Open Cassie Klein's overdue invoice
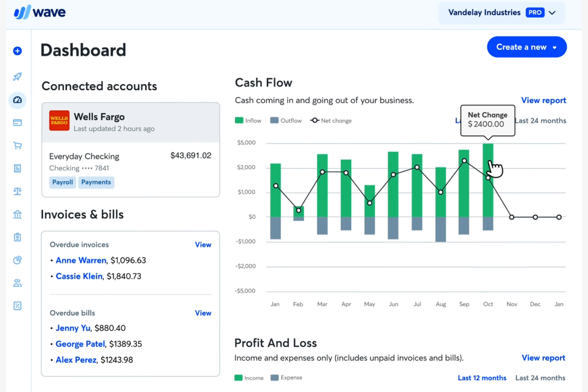 coord(79,276)
